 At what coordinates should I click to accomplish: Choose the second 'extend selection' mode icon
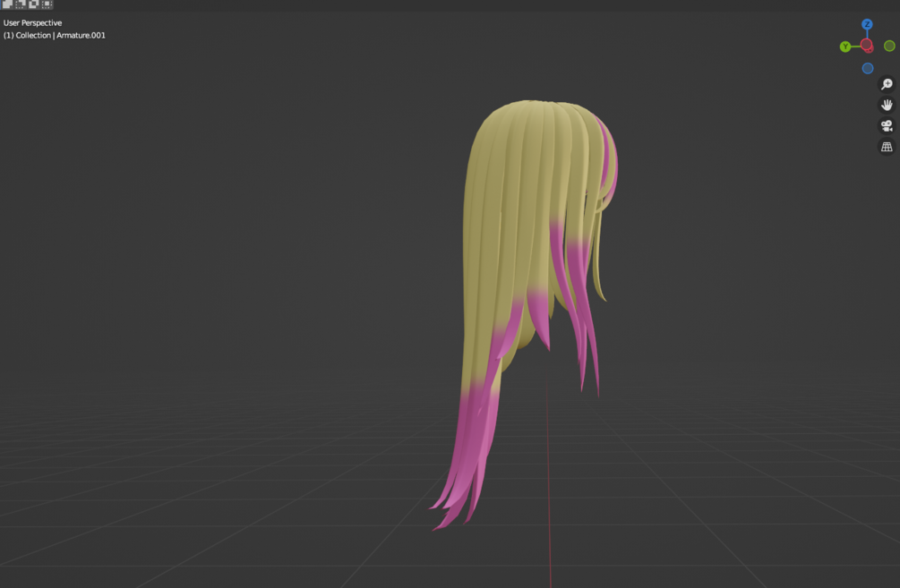(20, 4)
